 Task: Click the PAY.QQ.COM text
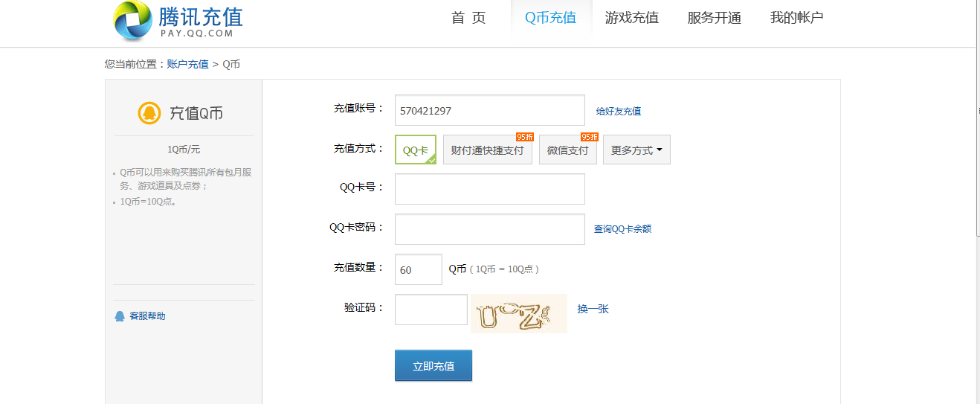click(196, 33)
